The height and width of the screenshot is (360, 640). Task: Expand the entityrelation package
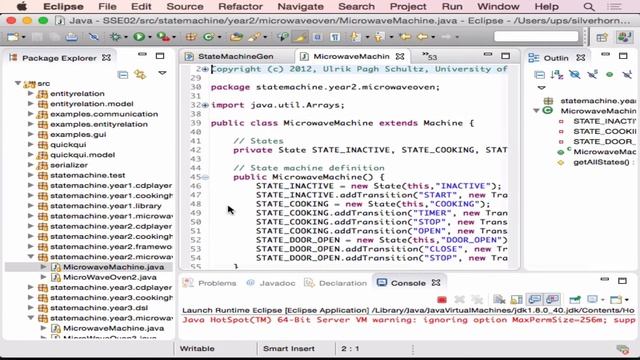click(x=31, y=93)
